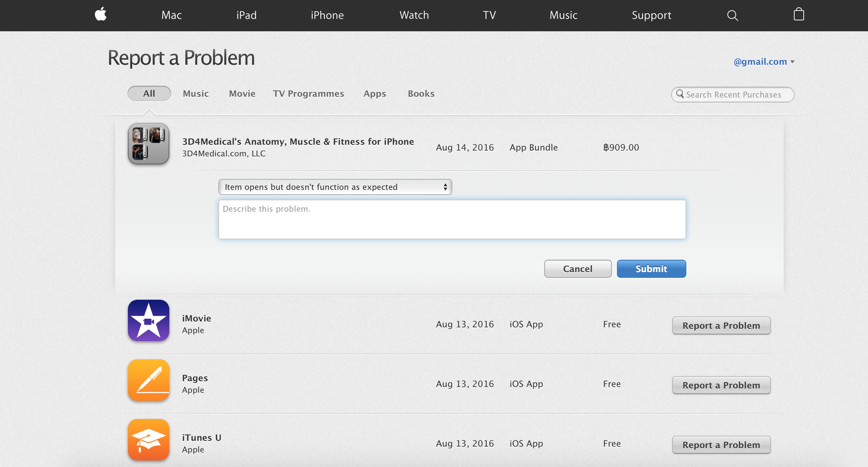Report a Problem for iTunes U

pos(721,445)
